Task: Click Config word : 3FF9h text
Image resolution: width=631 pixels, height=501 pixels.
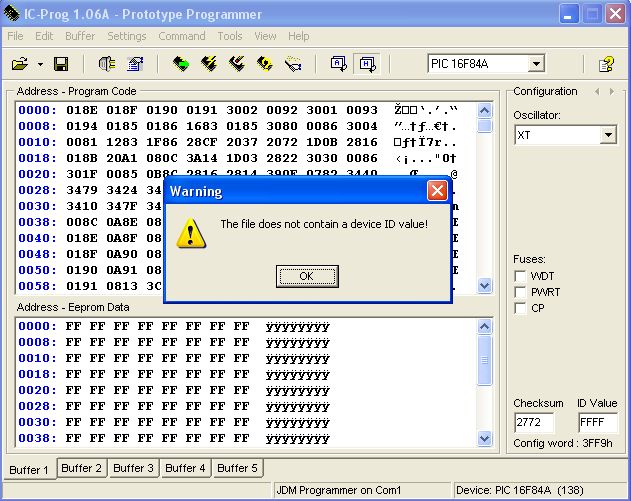Action: tap(563, 443)
